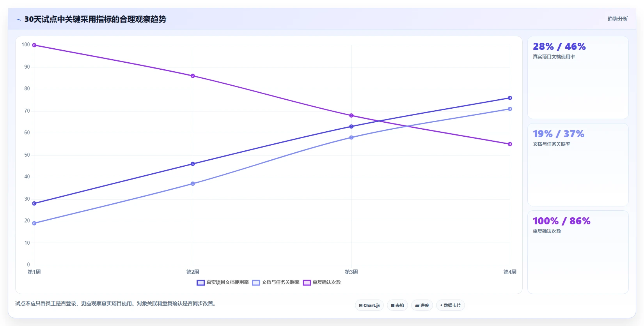This screenshot has width=644, height=326.
Task: Click the 重复确认次数 legend color box
Action: [x=307, y=283]
